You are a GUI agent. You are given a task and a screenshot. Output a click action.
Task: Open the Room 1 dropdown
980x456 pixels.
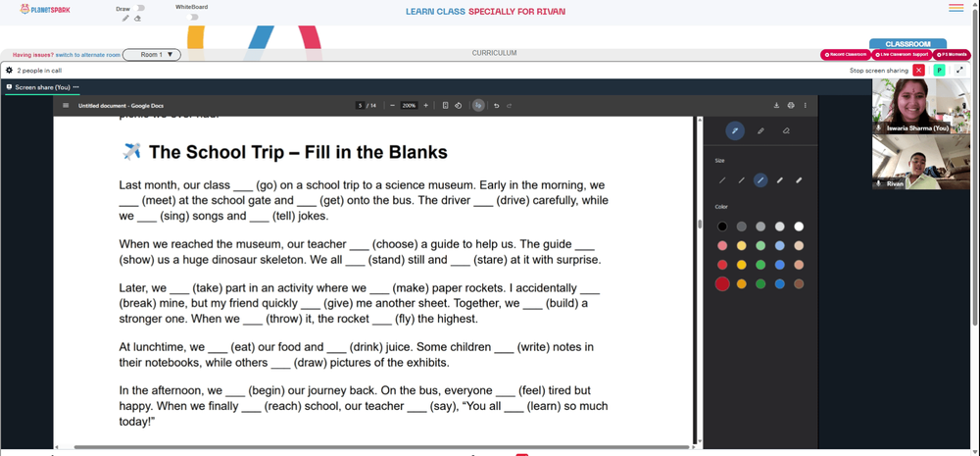(151, 54)
